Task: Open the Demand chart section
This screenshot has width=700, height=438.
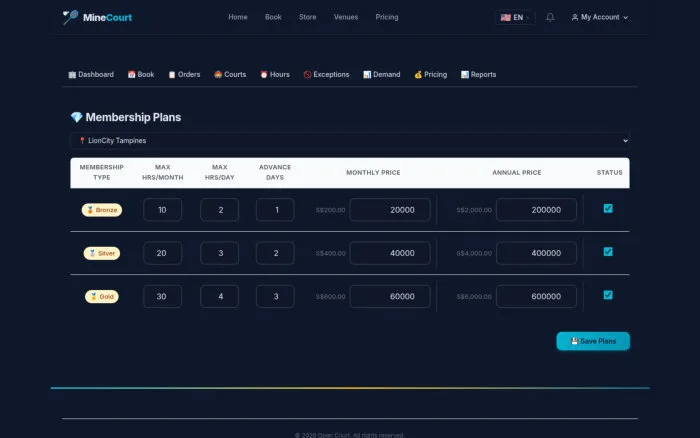Action: click(382, 75)
